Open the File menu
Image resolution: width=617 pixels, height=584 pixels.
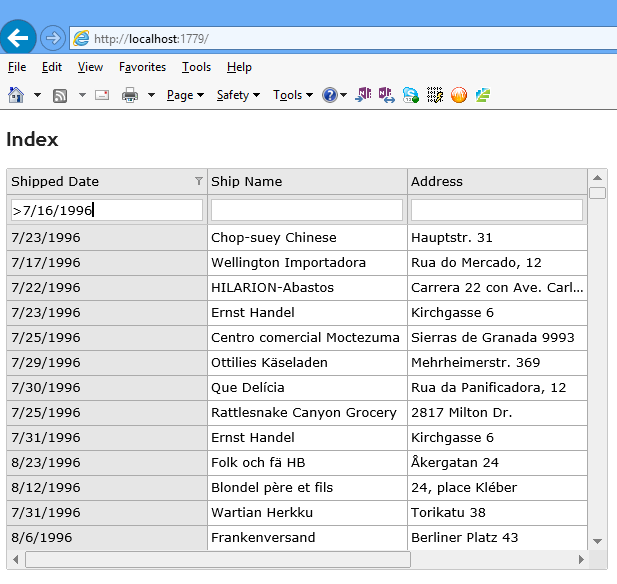click(17, 67)
